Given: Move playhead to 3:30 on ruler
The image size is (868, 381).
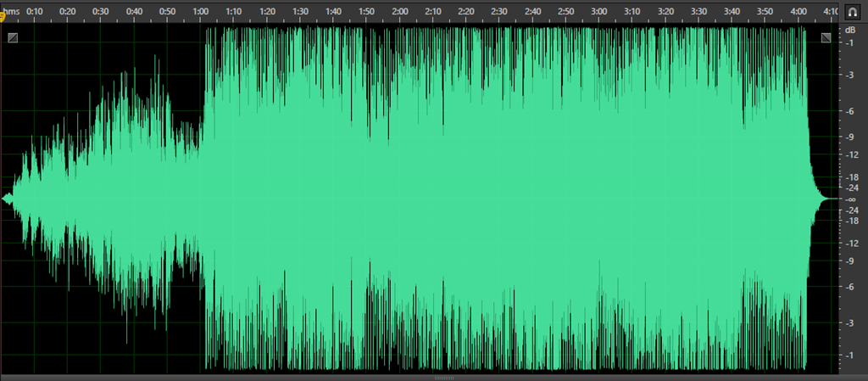Looking at the screenshot, I should [699, 11].
